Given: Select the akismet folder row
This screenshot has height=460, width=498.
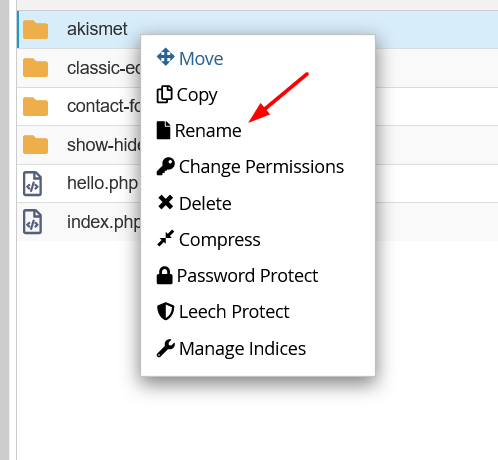Looking at the screenshot, I should click(257, 29).
